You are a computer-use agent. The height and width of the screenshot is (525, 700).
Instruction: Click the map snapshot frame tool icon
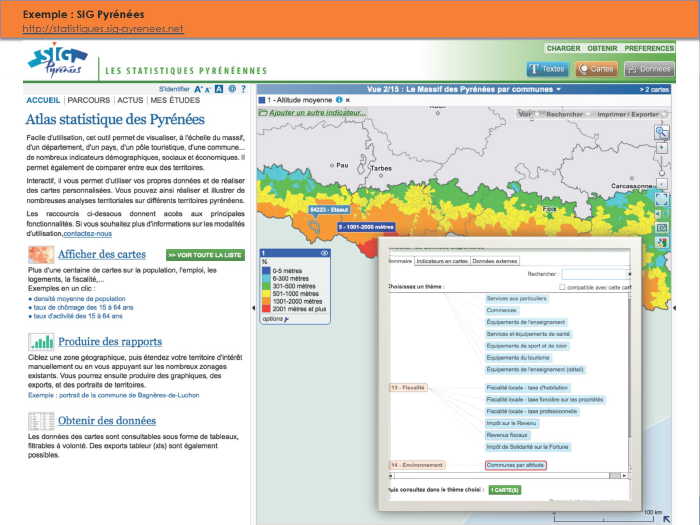coord(662,228)
